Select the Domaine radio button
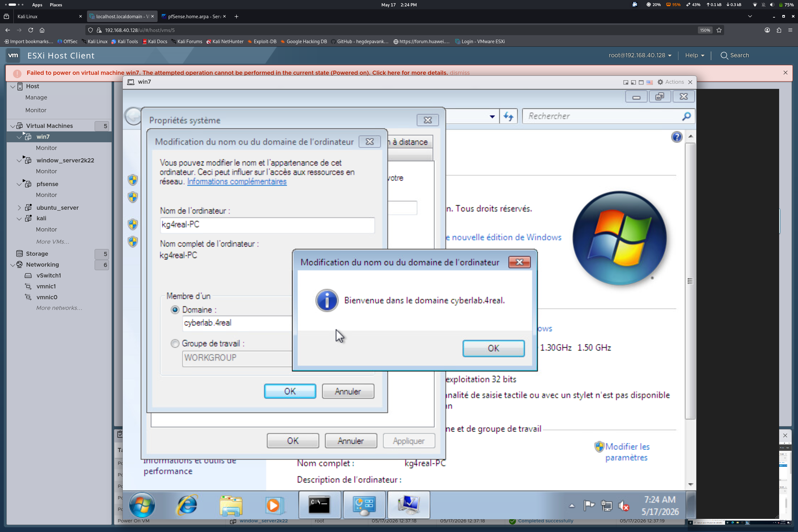This screenshot has height=532, width=798. pyautogui.click(x=175, y=309)
